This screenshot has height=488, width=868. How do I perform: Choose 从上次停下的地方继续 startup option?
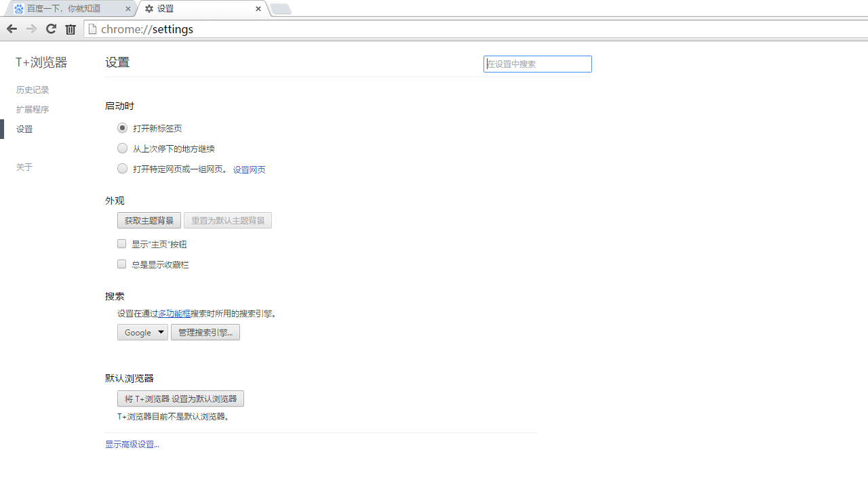(122, 148)
